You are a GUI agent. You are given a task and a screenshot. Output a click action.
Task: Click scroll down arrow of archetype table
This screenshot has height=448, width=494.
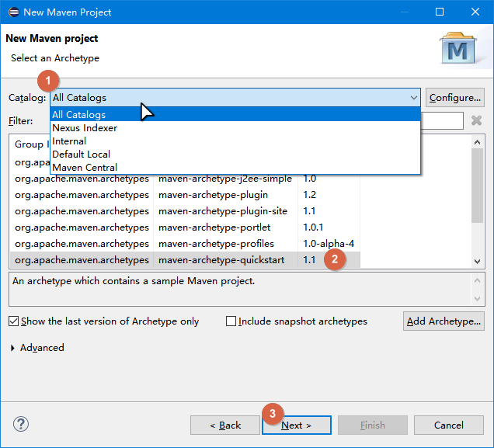tap(478, 262)
